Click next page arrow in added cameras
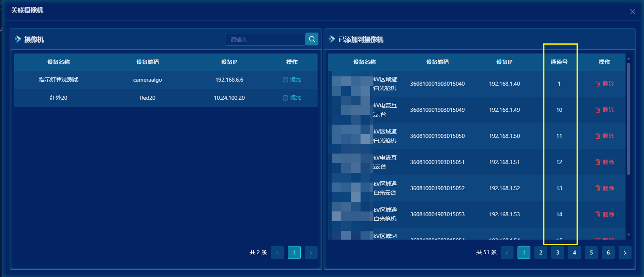644x277 pixels. (625, 252)
